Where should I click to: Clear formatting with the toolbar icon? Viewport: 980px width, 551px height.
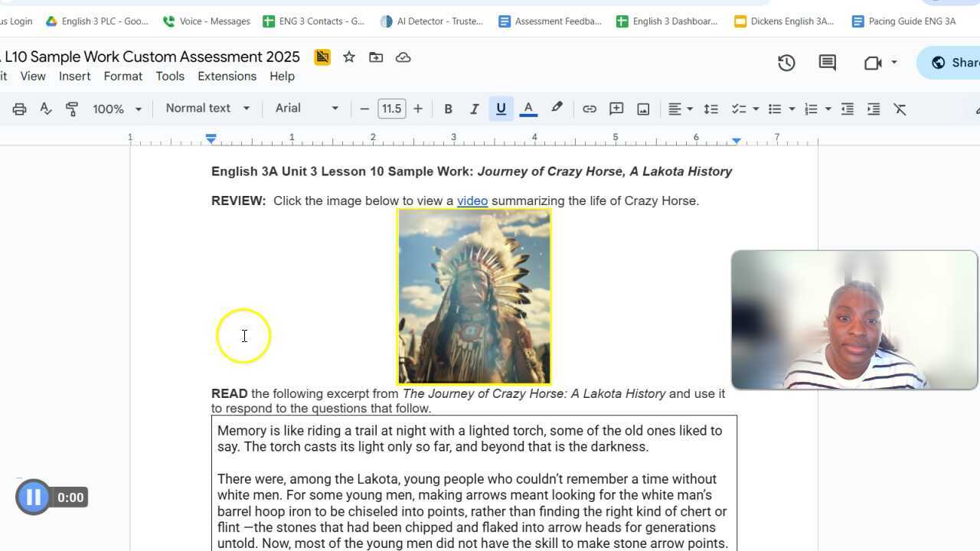[x=900, y=109]
